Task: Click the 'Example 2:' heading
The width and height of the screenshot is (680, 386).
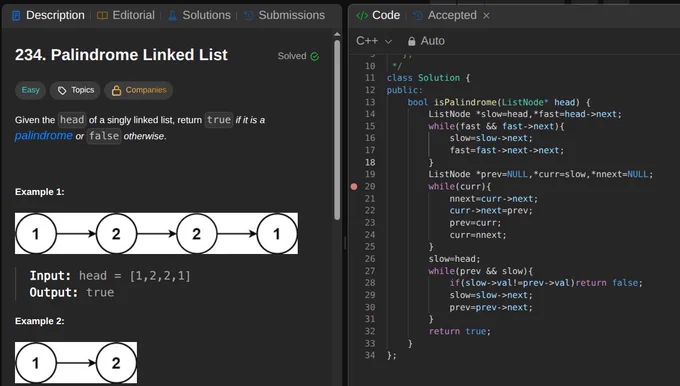Action: click(39, 321)
